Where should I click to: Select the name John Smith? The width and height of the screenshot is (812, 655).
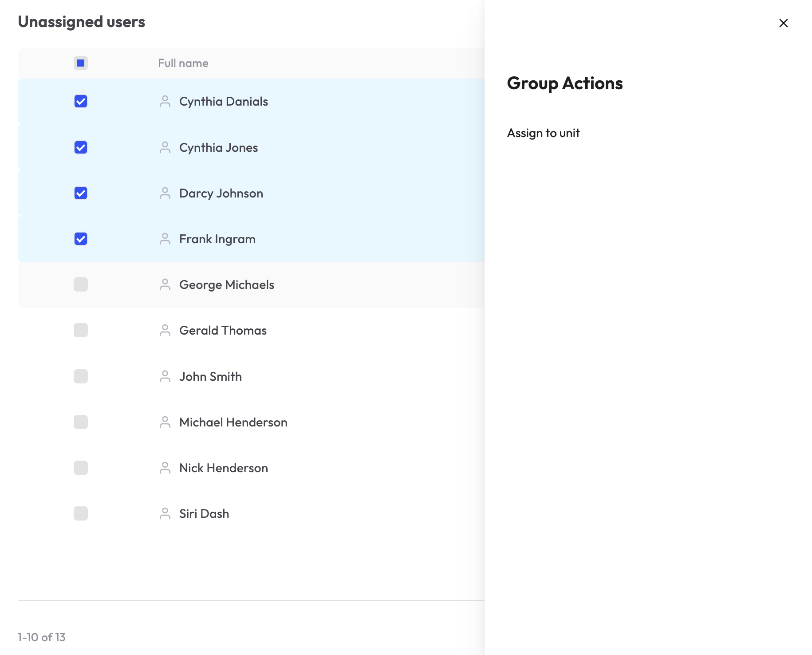coord(210,376)
